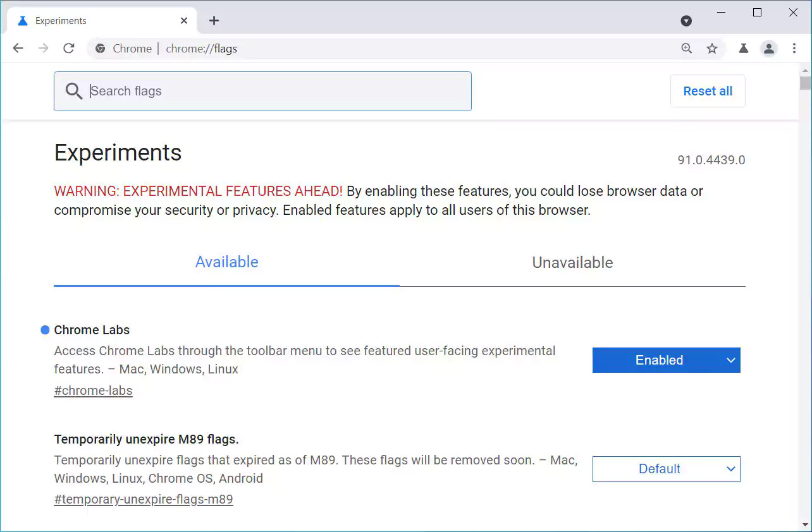Open Chrome Labs beaker icon in toolbar
812x532 pixels.
[744, 49]
